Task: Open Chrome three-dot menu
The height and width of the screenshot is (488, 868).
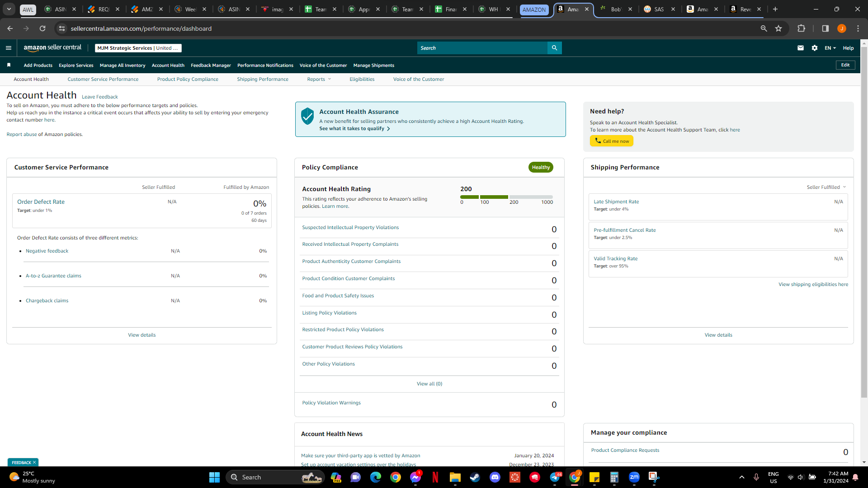Action: pos(858,28)
